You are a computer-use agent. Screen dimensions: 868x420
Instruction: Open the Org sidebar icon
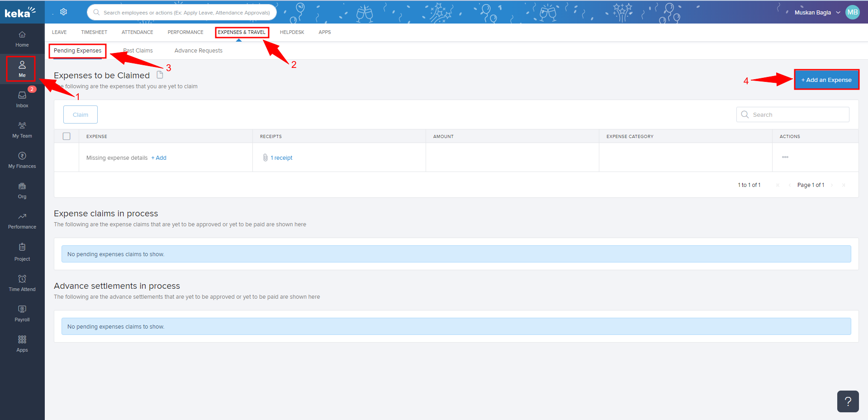point(22,190)
